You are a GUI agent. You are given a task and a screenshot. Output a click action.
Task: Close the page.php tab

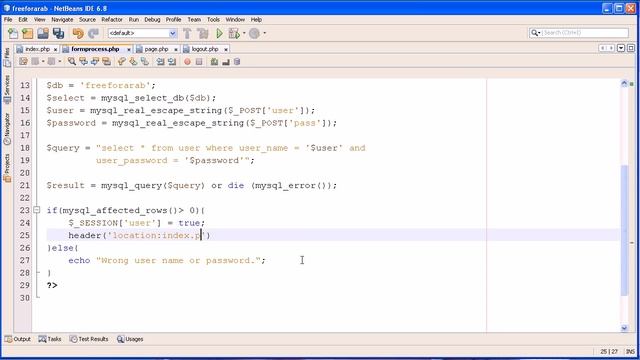[176, 49]
